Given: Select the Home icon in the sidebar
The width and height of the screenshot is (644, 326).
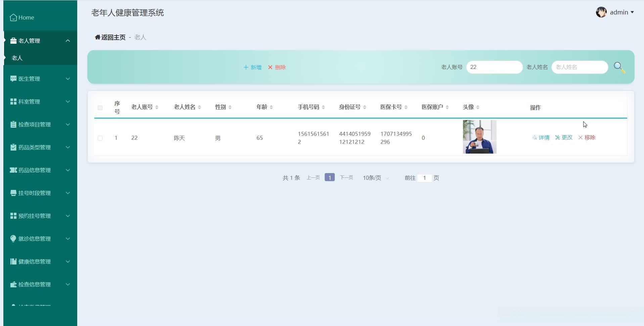Looking at the screenshot, I should (13, 17).
